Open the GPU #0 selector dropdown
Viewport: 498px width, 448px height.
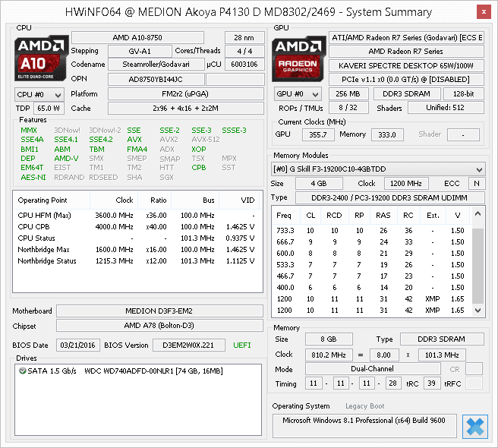(298, 94)
